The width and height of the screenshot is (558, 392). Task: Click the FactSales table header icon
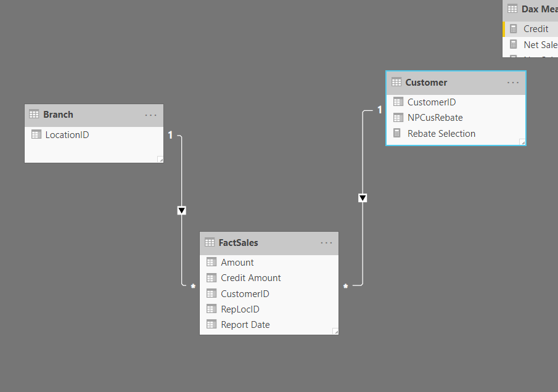point(210,243)
